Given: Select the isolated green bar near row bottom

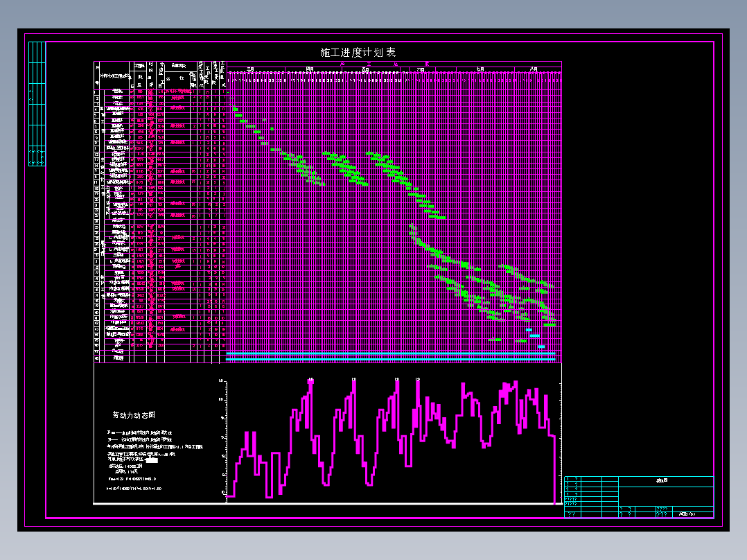Looking at the screenshot, I should point(495,340).
